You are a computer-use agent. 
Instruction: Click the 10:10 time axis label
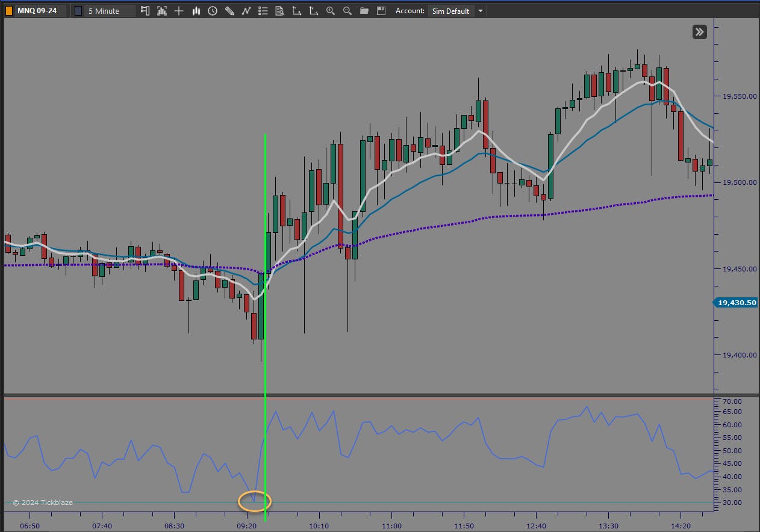(x=319, y=525)
